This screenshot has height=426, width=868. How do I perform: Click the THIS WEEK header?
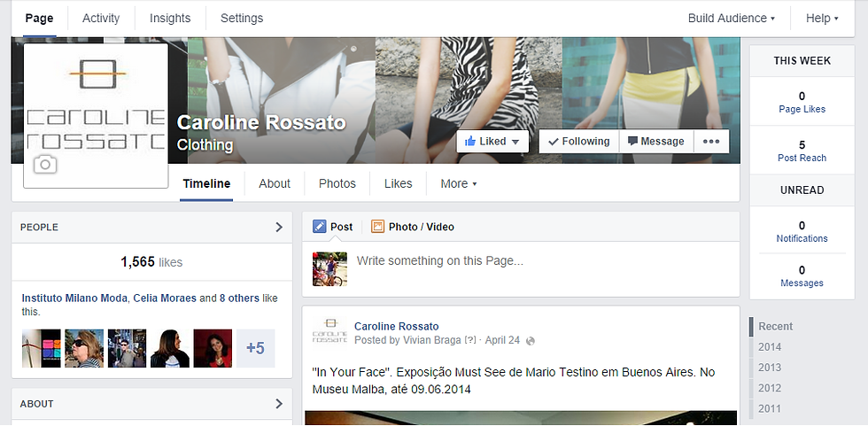pyautogui.click(x=802, y=61)
